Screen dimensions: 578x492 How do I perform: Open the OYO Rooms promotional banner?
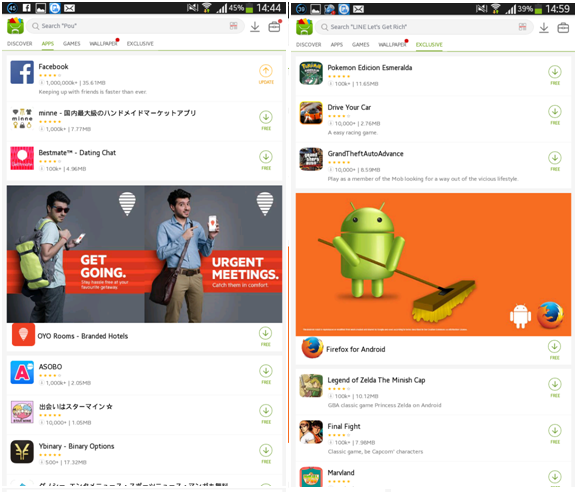[x=144, y=254]
